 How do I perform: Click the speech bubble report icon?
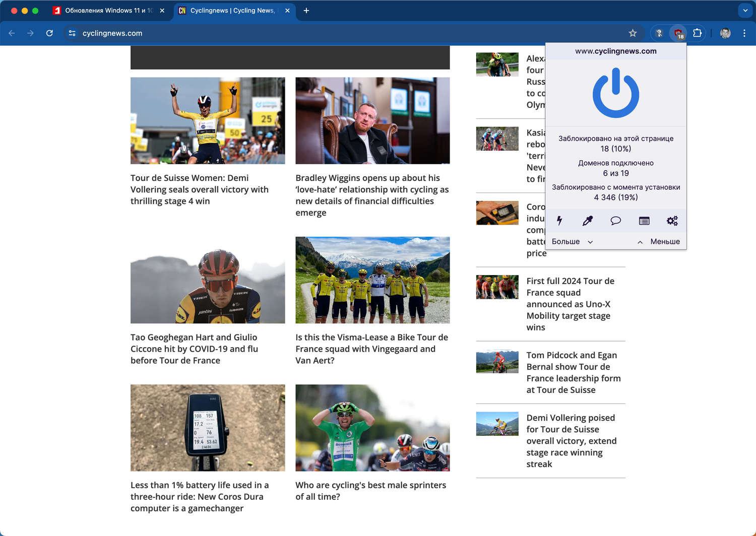615,221
